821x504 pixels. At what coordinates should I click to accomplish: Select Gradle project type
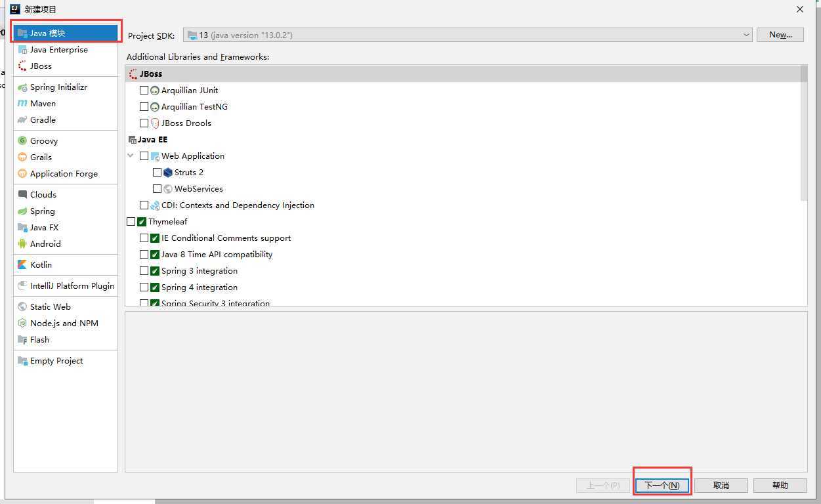(x=66, y=119)
